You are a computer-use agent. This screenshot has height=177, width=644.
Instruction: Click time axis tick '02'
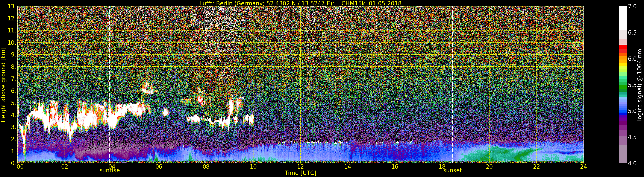point(65,167)
